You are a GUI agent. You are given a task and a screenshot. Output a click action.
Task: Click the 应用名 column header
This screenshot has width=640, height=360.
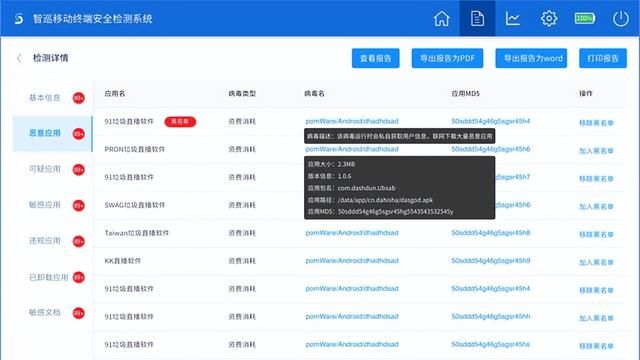click(x=115, y=93)
